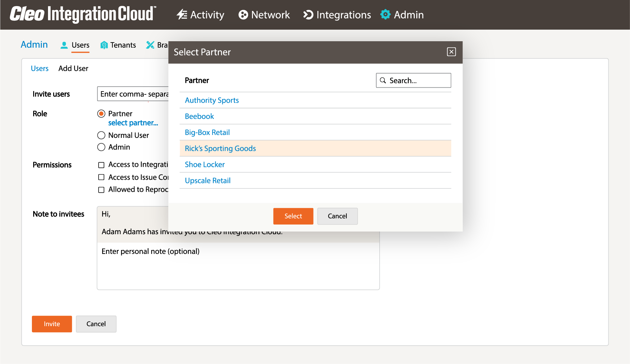630x364 pixels.
Task: Click the Users person icon in Admin subnav
Action: (64, 45)
